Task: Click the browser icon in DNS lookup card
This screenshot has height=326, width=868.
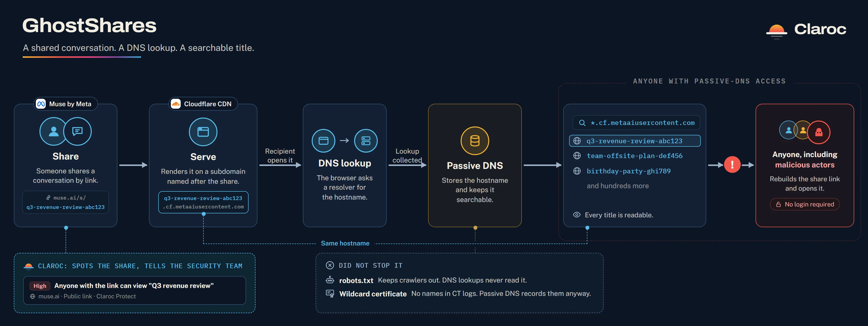Action: click(x=324, y=141)
